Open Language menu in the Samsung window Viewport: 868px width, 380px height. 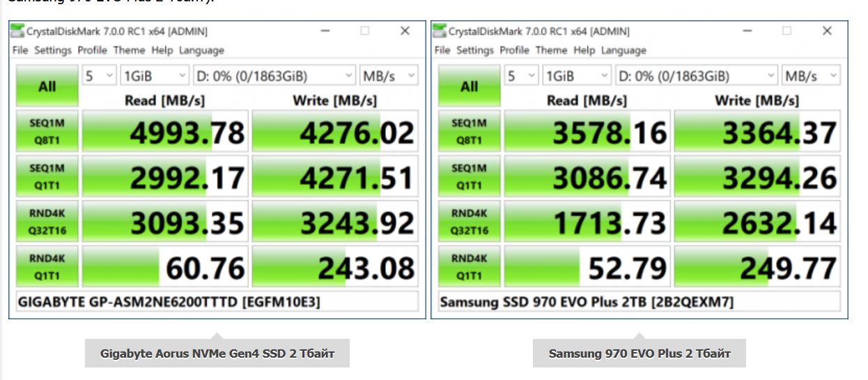point(623,50)
